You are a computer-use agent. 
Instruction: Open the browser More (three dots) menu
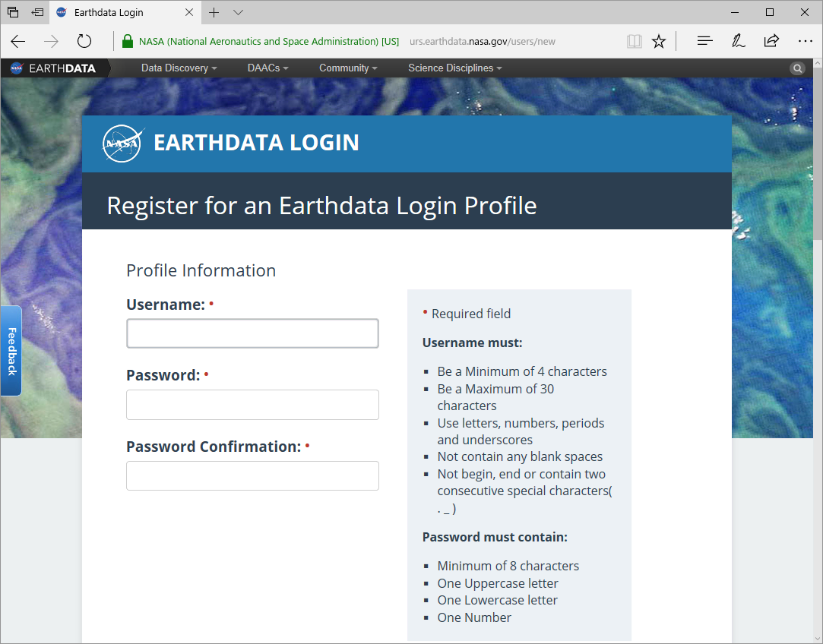[x=806, y=41]
